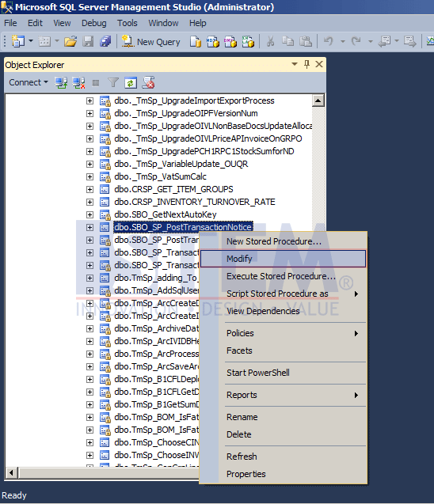Screen dimensions: 434x504
Task: Click the Disconnect server icon
Action: point(78,82)
